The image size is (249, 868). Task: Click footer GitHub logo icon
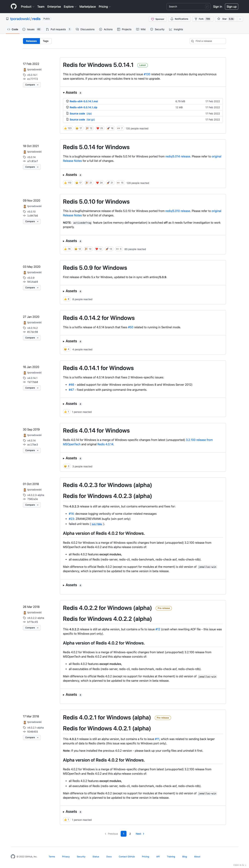(x=13, y=857)
